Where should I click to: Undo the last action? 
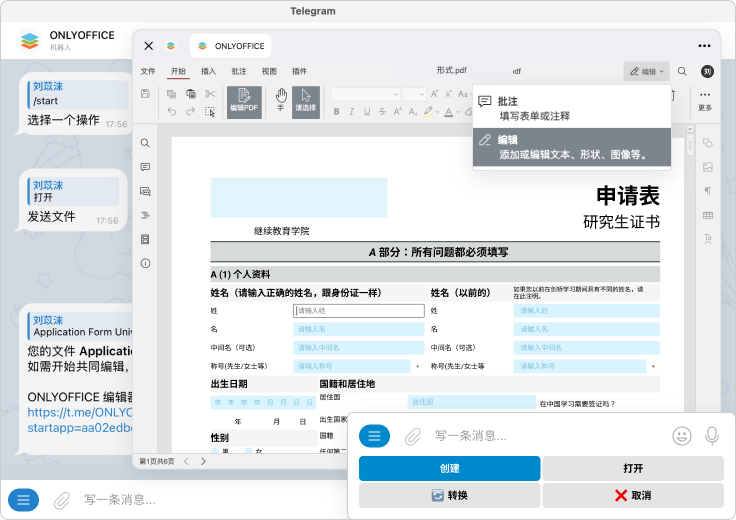click(171, 112)
